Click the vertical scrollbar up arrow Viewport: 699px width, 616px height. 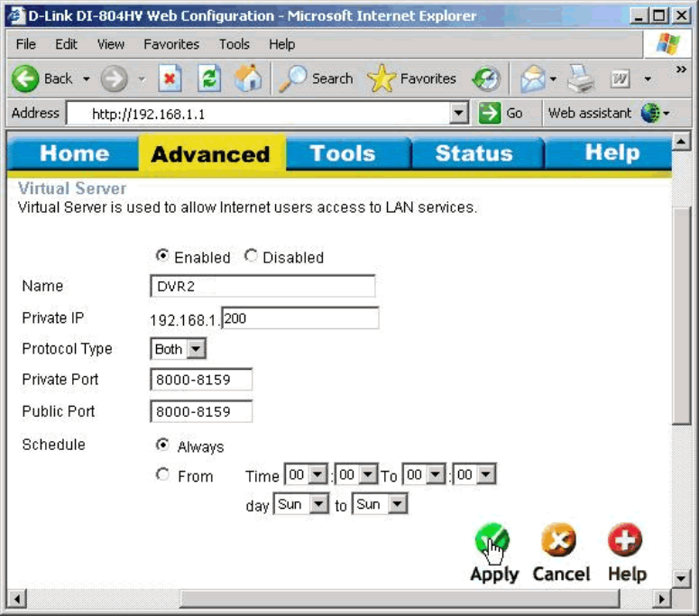[681, 143]
